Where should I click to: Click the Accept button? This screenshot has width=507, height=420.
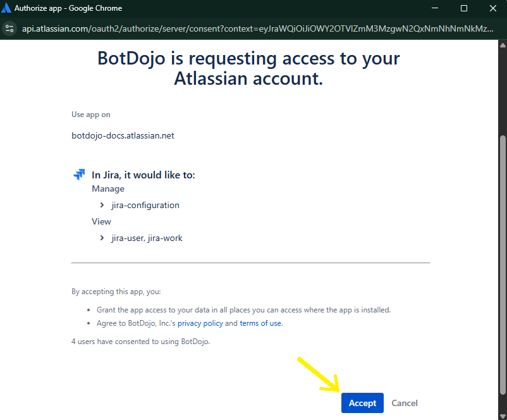[362, 403]
